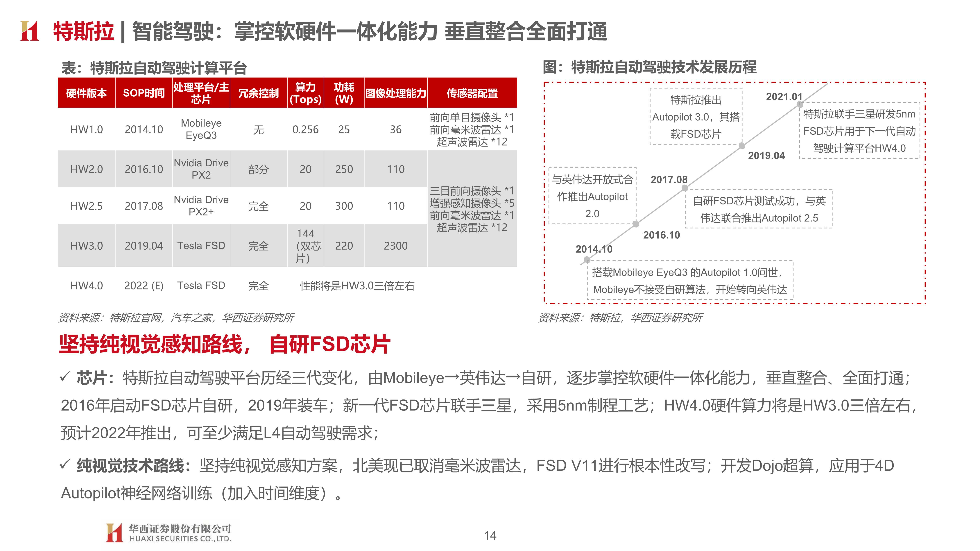The height and width of the screenshot is (551, 980).
Task: Select the HW2.5 row cell
Action: point(86,206)
